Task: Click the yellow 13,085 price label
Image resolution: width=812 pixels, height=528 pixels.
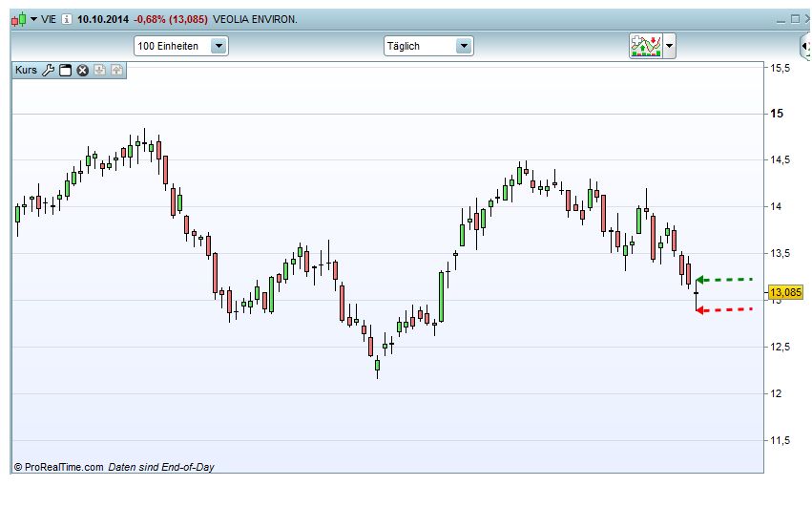Action: tap(785, 292)
